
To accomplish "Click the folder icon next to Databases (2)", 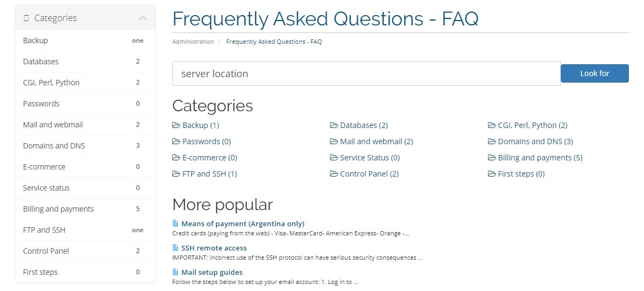I will pos(334,125).
